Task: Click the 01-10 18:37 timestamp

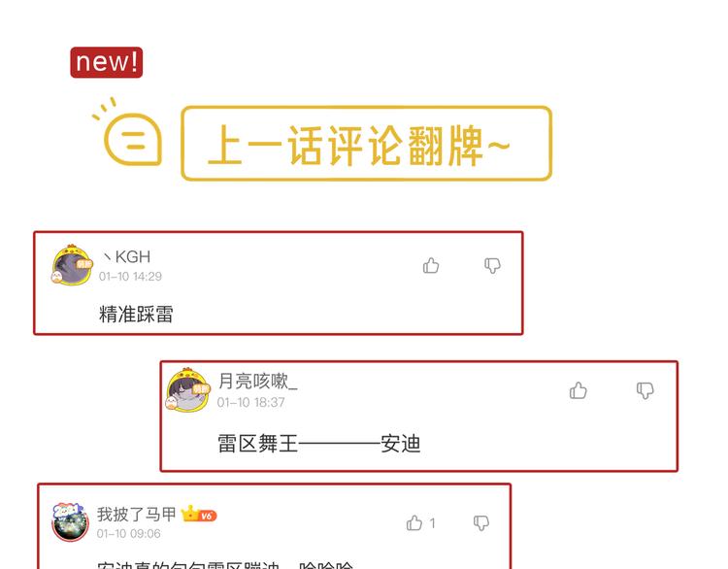Action: (251, 402)
